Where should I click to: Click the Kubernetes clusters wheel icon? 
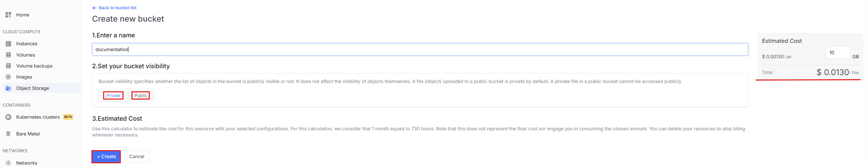pyautogui.click(x=8, y=117)
